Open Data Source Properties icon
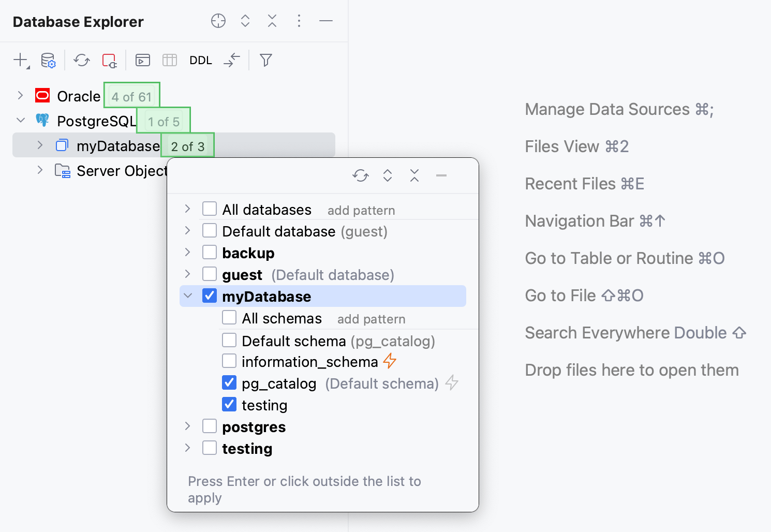Image resolution: width=771 pixels, height=532 pixels. (x=48, y=60)
